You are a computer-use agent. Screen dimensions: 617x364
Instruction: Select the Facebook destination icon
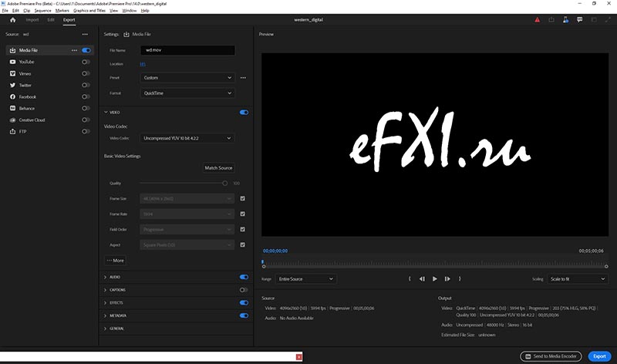coord(12,97)
